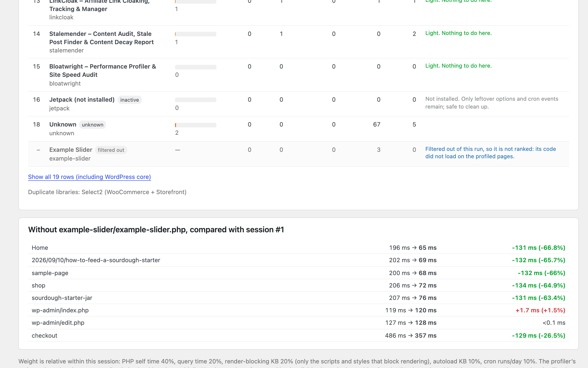Click Bloatwright's 'Light. Nothing to do here.' note
Screen dimensions: 588x368
pos(458,66)
